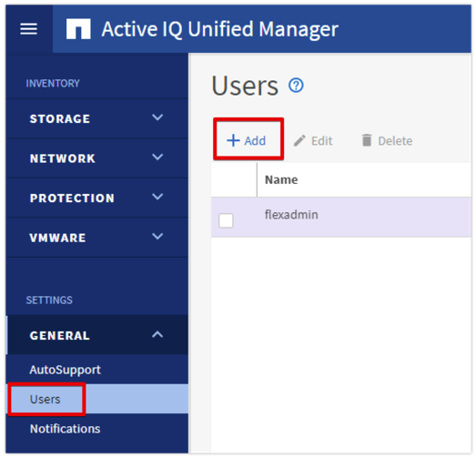Click the Delete button label
Viewport: 476px width, 458px height.
tap(395, 141)
